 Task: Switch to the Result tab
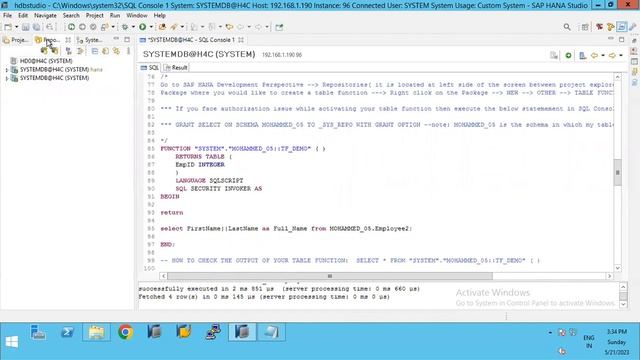(x=176, y=68)
